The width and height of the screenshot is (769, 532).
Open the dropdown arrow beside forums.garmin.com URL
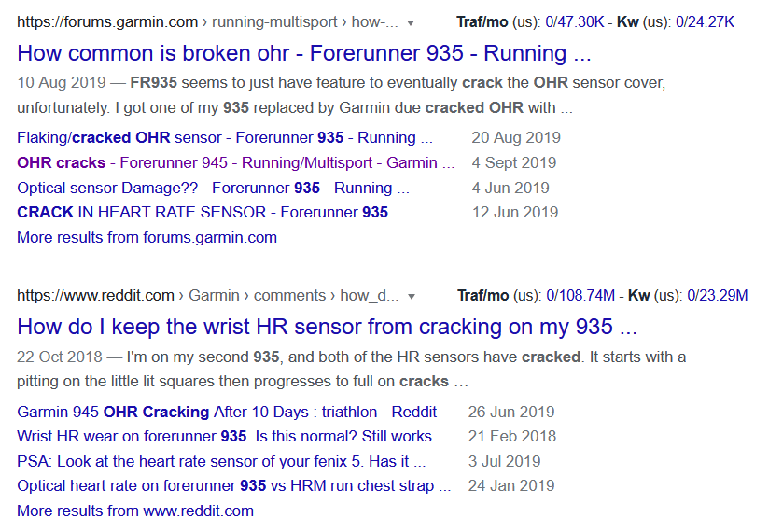(x=412, y=22)
